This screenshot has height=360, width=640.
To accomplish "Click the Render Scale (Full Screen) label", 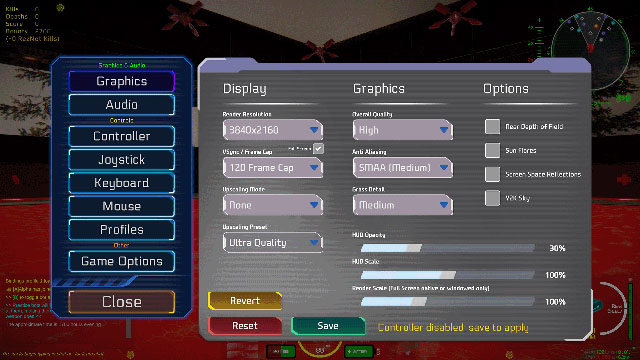I will (421, 288).
